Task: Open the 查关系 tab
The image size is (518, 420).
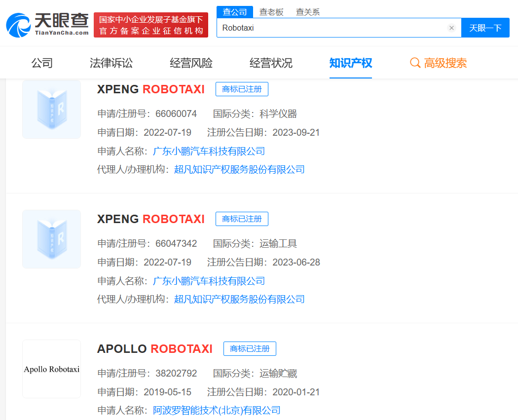Action: click(x=307, y=12)
